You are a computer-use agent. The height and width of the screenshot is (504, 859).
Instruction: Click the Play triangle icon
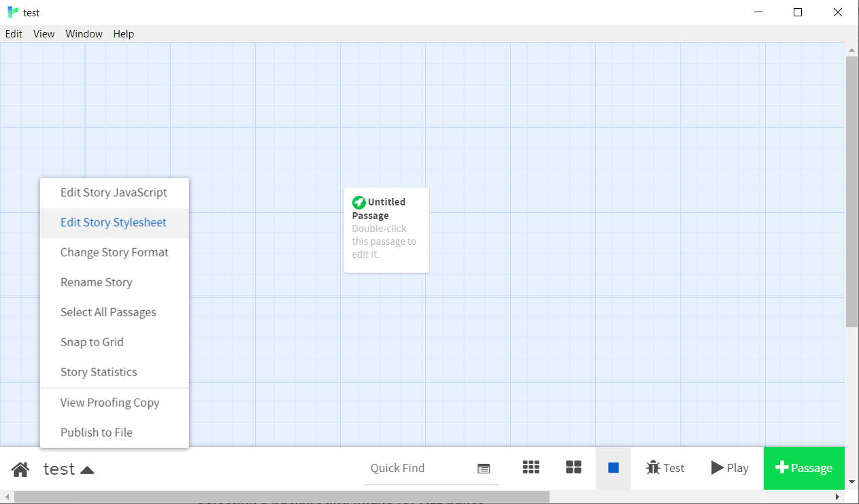tap(718, 468)
